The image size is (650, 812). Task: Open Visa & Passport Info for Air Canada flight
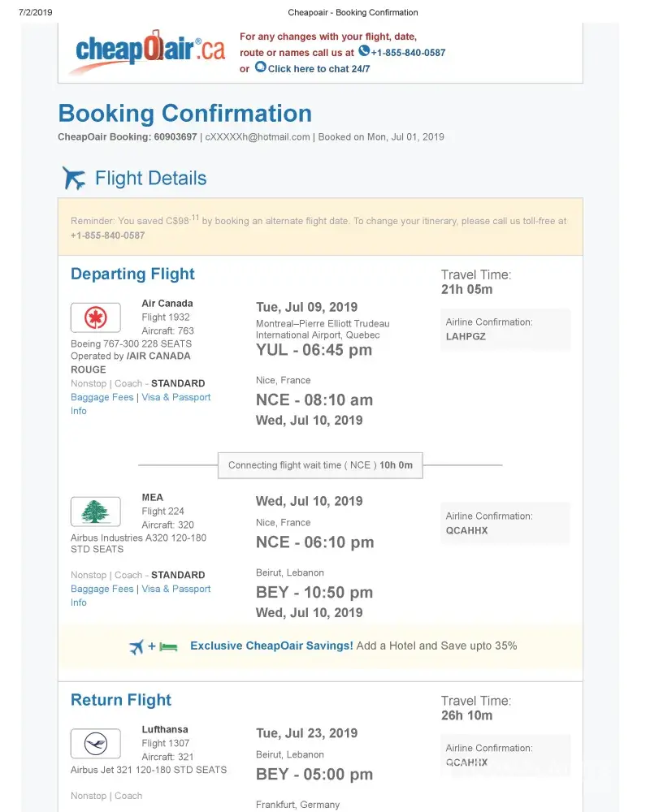pos(175,397)
